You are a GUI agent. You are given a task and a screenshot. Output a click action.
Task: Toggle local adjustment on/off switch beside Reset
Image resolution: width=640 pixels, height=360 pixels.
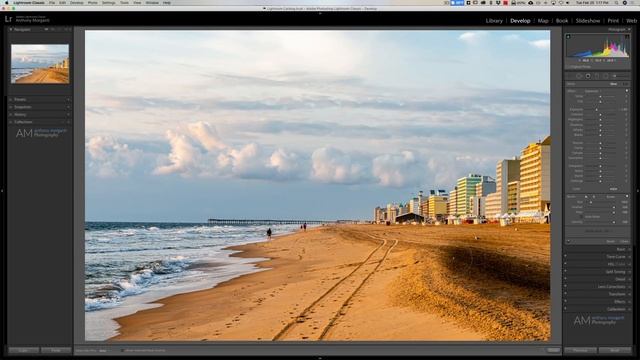[568, 241]
